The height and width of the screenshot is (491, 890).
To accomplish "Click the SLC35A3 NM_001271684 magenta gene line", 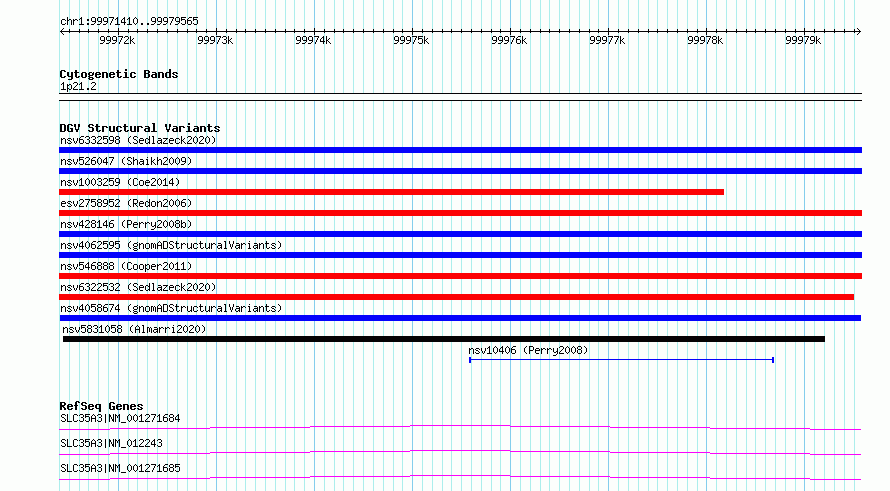I will click(460, 427).
